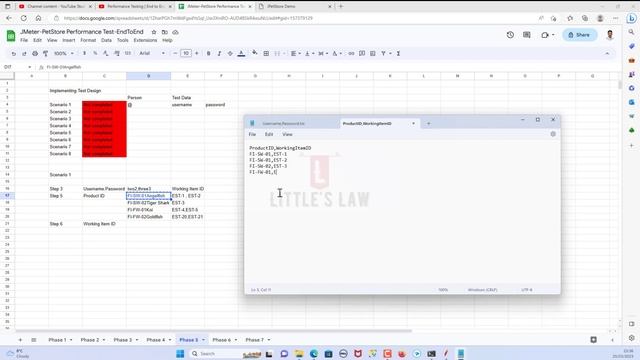The image size is (640, 360).
Task: Switch to the Phase 1 sheet tab
Action: [57, 340]
